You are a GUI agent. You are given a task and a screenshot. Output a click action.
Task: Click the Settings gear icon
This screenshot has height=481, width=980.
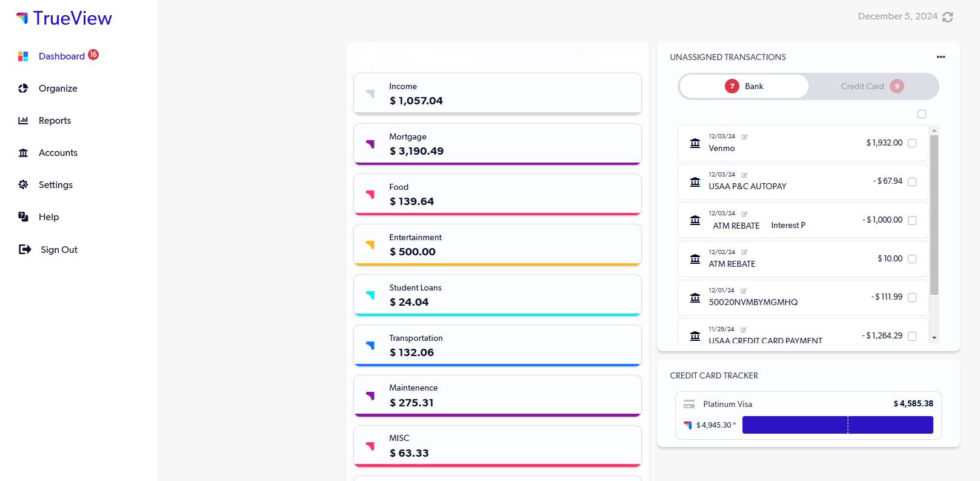click(x=23, y=185)
